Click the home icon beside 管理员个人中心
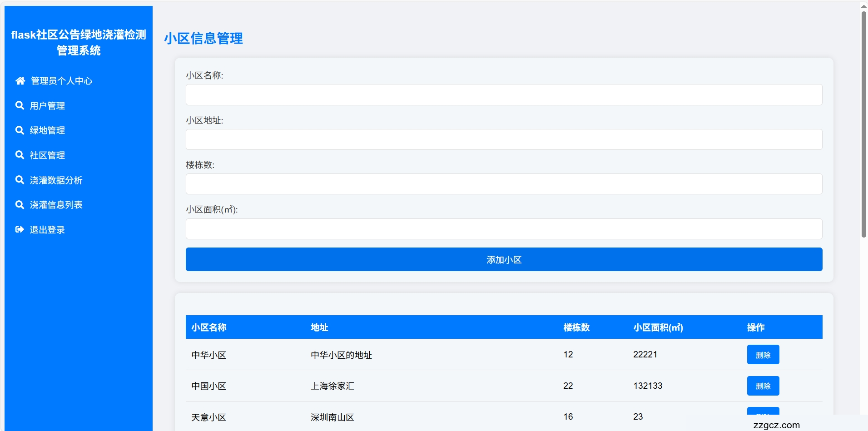The image size is (868, 431). (20, 81)
